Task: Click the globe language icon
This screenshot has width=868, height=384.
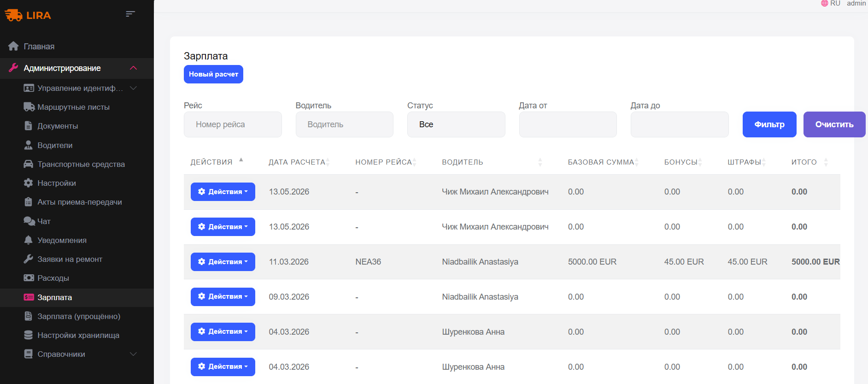Action: pyautogui.click(x=825, y=3)
